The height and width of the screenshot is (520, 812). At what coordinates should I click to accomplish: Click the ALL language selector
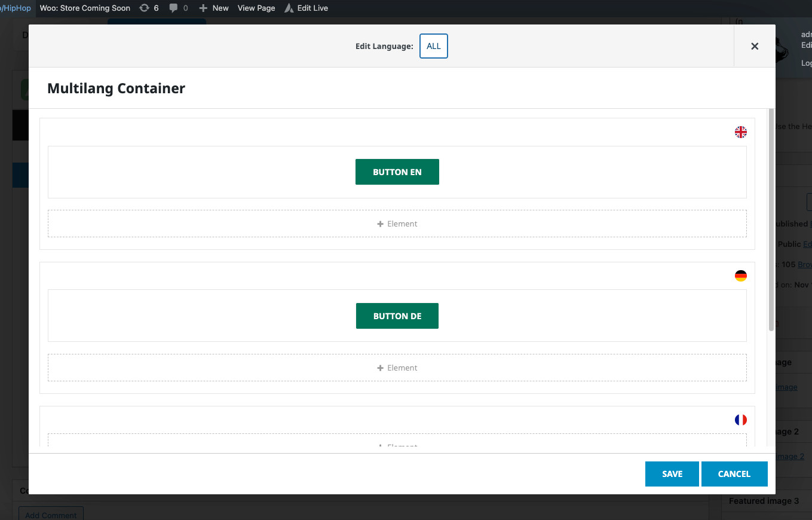tap(433, 46)
